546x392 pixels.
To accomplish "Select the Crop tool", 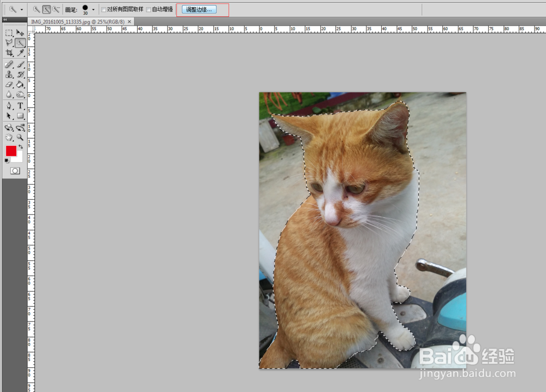I will pos(9,53).
